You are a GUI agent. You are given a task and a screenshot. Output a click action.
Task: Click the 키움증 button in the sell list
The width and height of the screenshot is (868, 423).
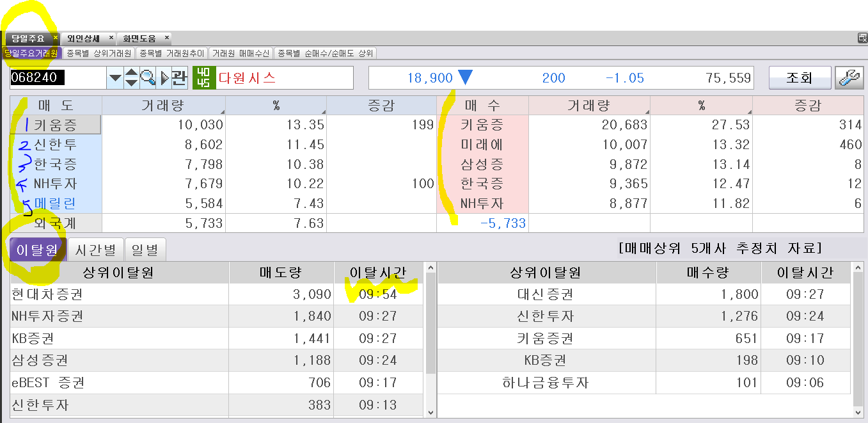[x=56, y=125]
